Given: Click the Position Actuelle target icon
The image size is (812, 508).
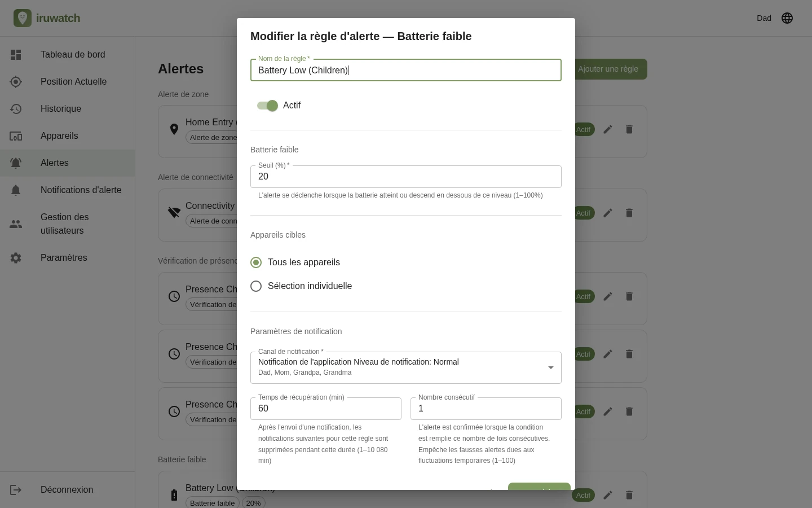Looking at the screenshot, I should [16, 82].
